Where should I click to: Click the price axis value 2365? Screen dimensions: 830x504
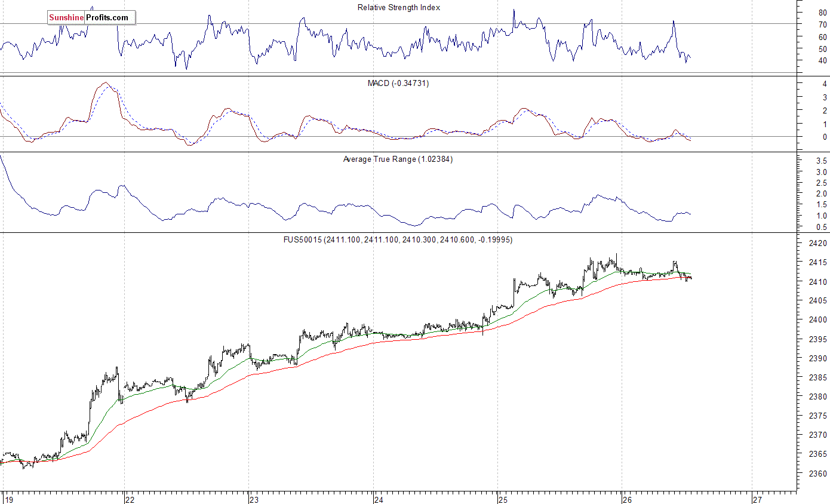[819, 454]
